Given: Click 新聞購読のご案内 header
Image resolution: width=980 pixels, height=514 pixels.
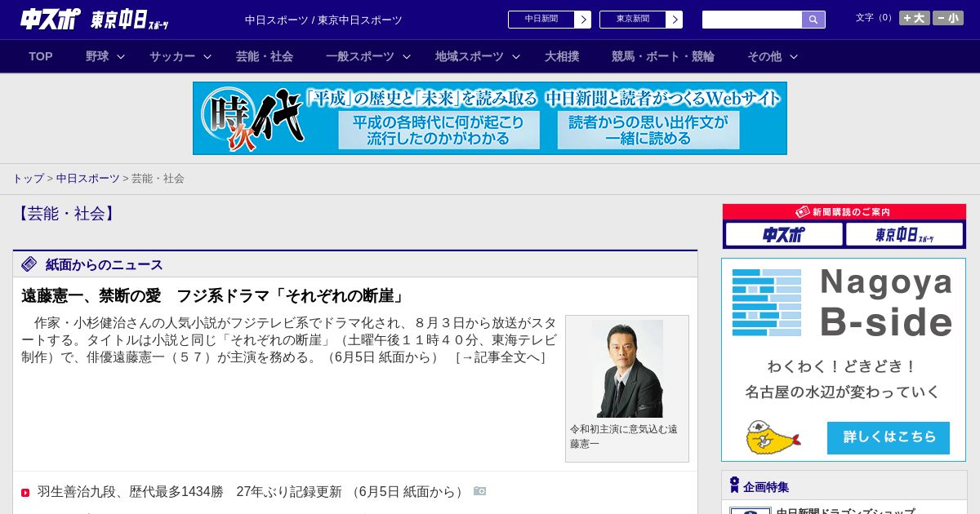Looking at the screenshot, I should click(x=844, y=212).
